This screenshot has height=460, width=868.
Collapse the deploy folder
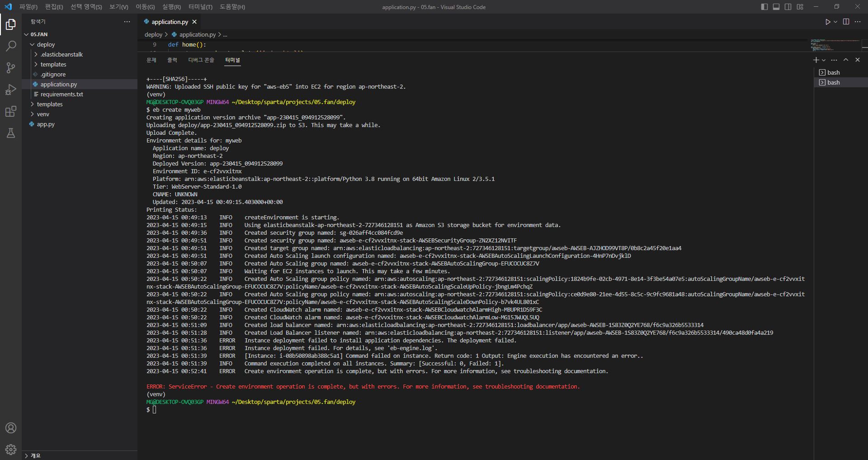(x=32, y=44)
